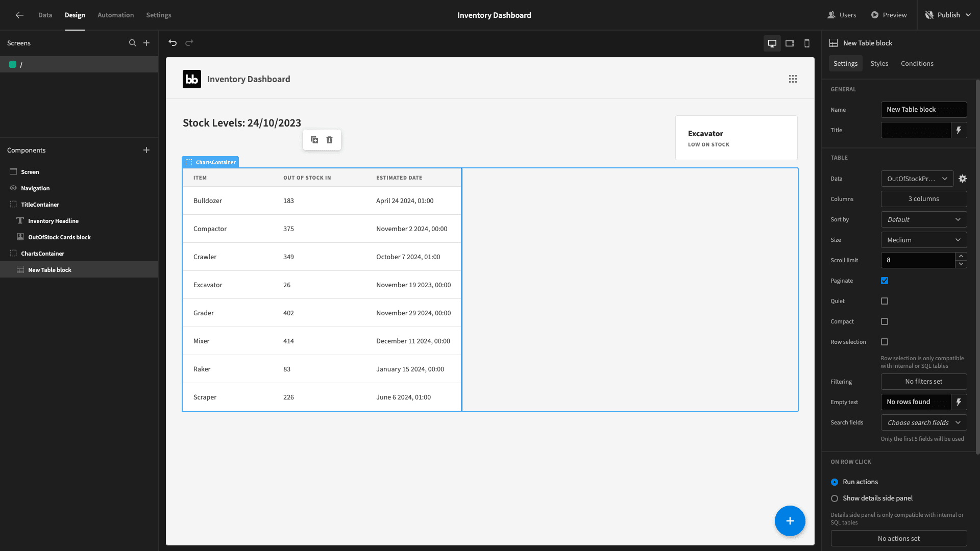
Task: Add a component with the plus icon
Action: (146, 150)
